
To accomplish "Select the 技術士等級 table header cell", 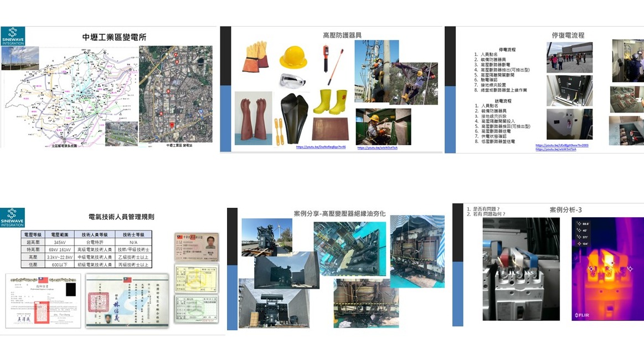I will coord(133,234).
